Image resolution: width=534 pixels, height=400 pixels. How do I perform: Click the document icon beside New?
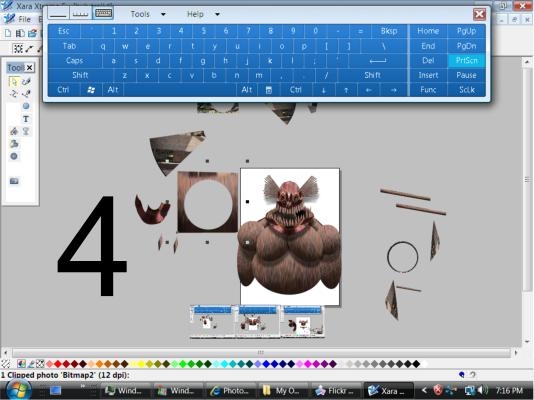[20, 33]
